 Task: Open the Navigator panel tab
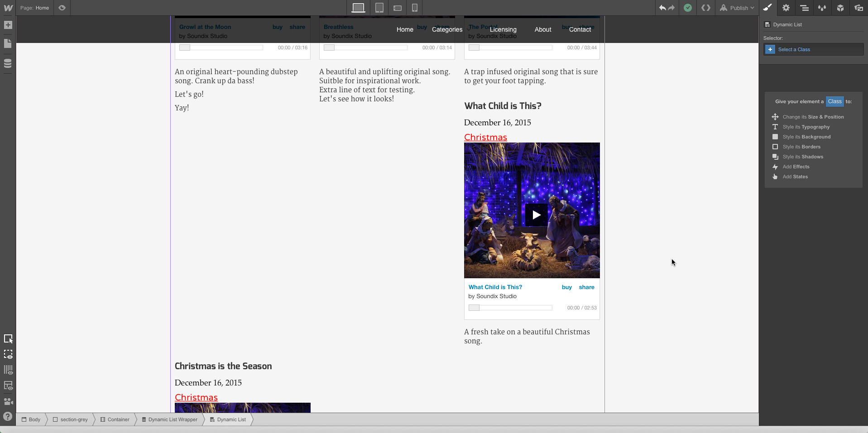pyautogui.click(x=804, y=8)
